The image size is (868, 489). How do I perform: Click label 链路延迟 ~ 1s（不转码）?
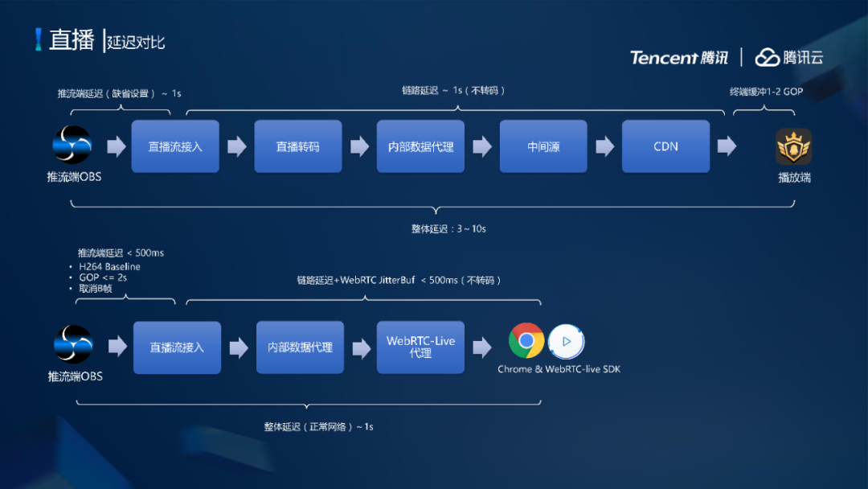click(x=453, y=90)
